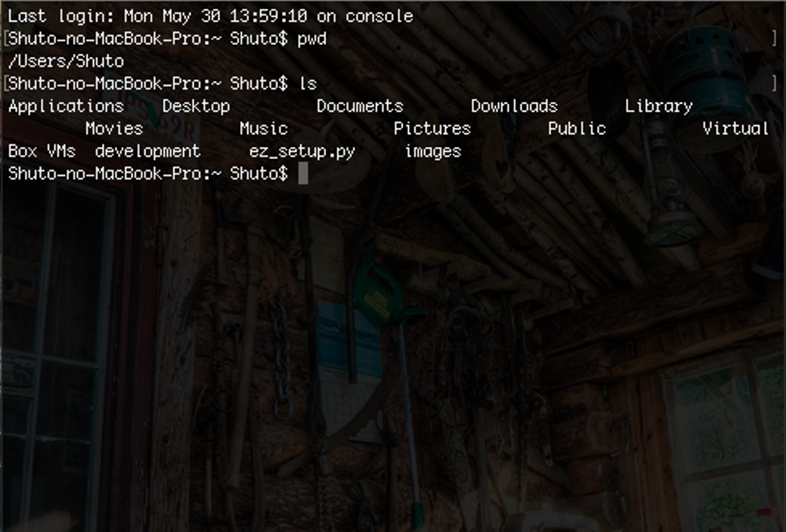Select the development directory name
786x532 pixels.
[148, 151]
